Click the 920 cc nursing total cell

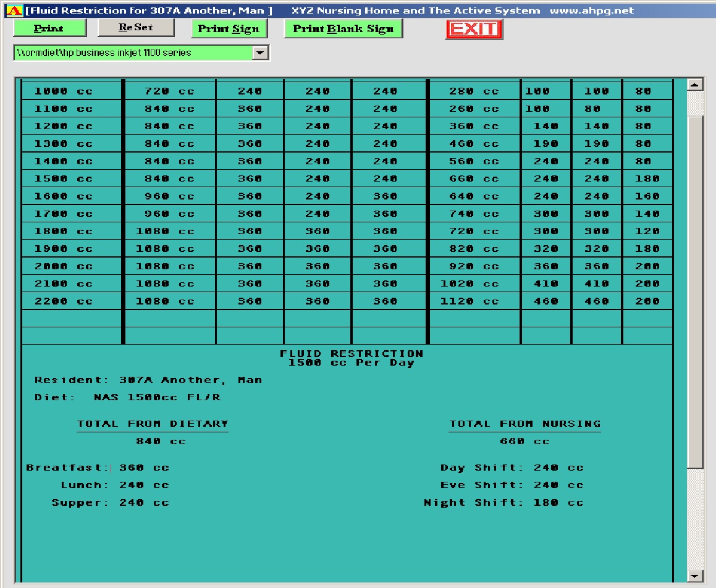tap(474, 266)
